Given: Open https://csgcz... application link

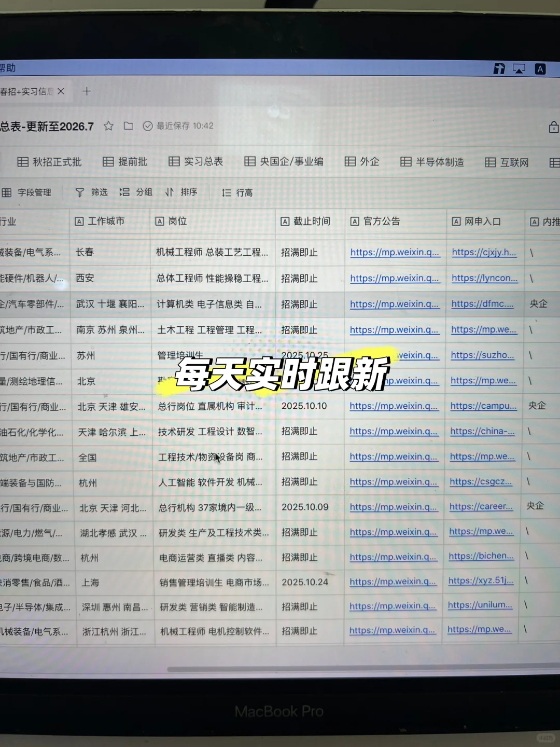Looking at the screenshot, I should tap(481, 481).
